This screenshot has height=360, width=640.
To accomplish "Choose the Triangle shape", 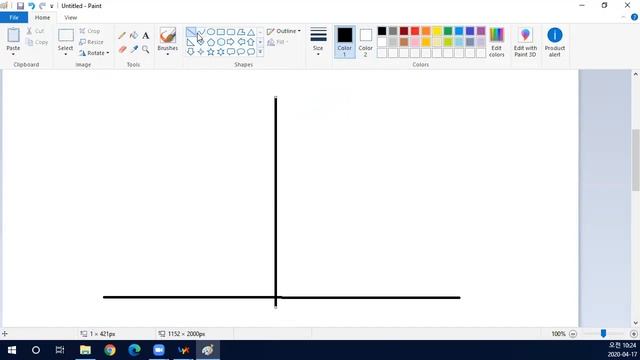I will click(251, 32).
